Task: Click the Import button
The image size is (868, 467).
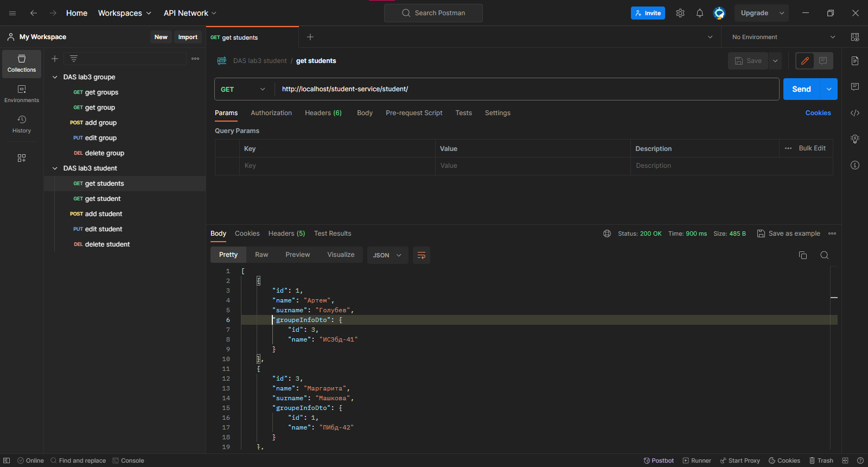Action: click(188, 37)
